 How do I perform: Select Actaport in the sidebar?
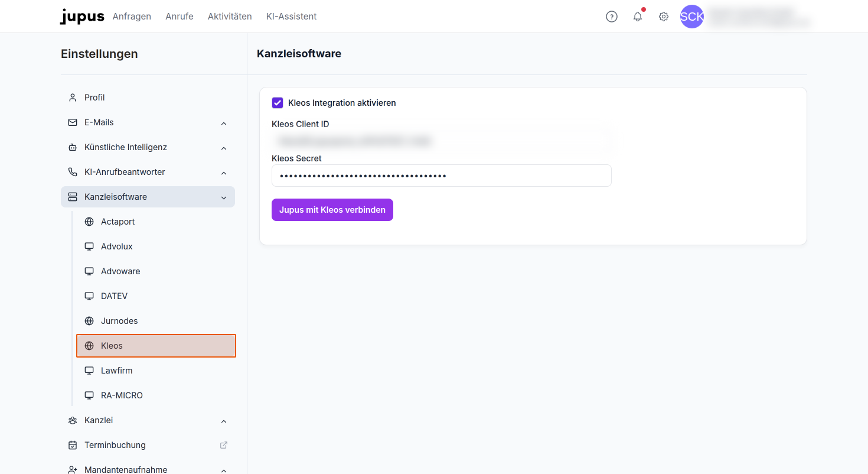156,222
